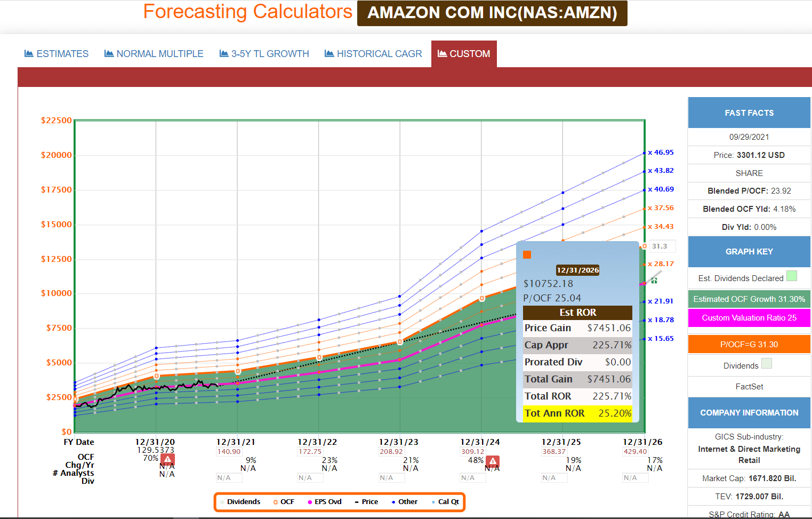Click the chart icon on HISTORICAL CAGR tab
Viewport: 812px width, 519px height.
(329, 53)
